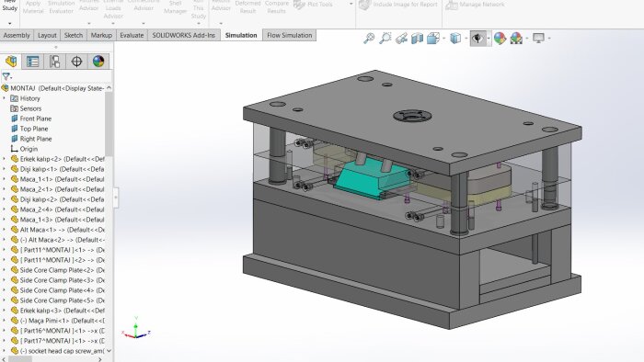644x362 pixels.
Task: Open the Hide/Show Items dropdown arrow
Action: coord(489,39)
